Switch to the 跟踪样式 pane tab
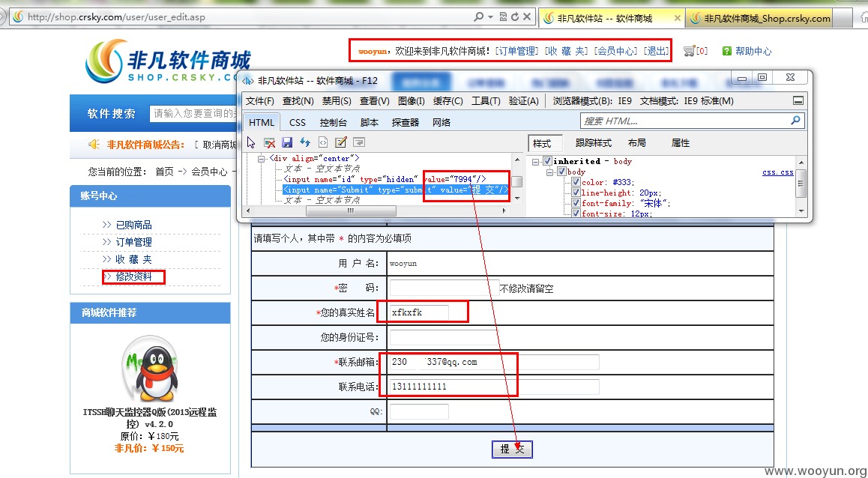 tap(594, 143)
